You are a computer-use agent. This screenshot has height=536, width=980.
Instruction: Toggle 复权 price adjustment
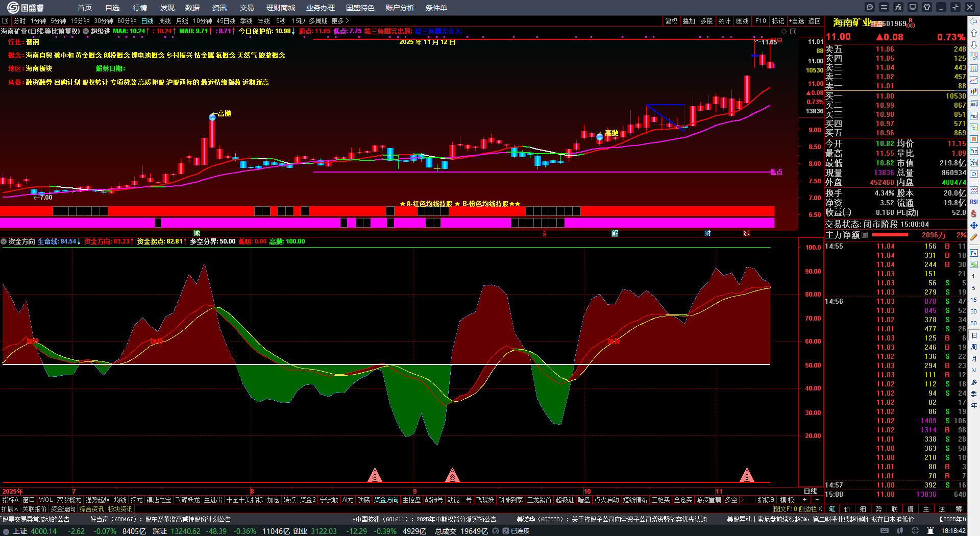tap(672, 21)
